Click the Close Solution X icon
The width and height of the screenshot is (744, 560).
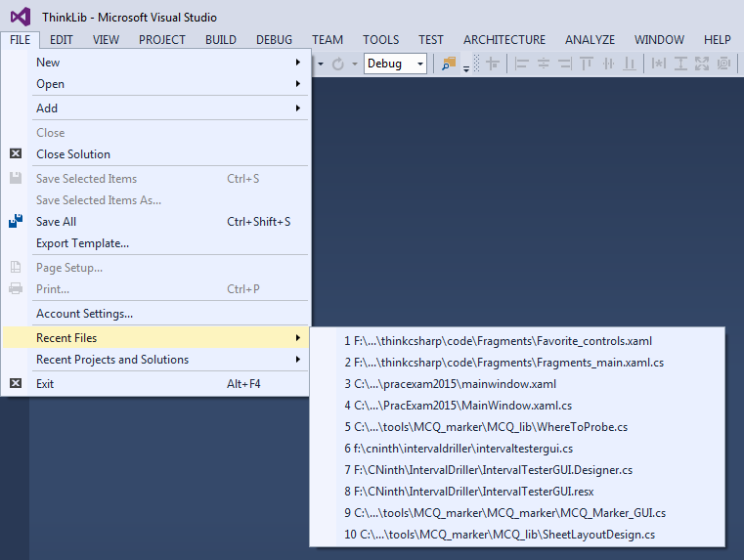click(x=16, y=153)
